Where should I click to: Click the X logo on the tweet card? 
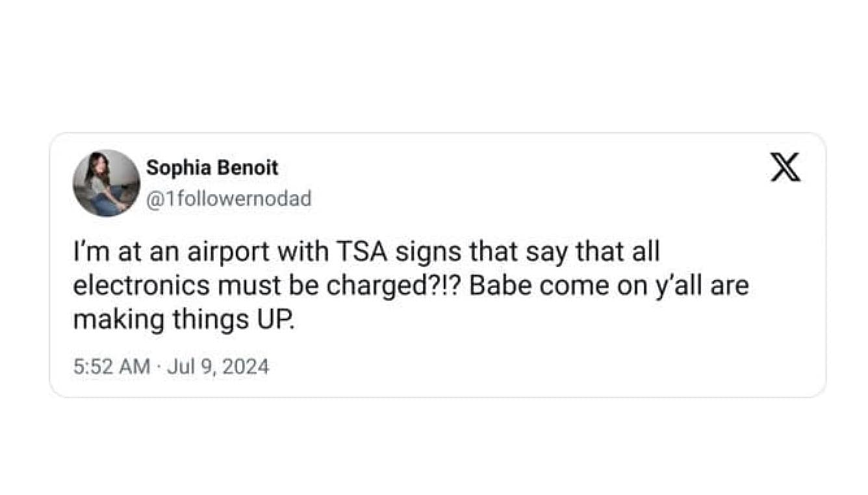pyautogui.click(x=785, y=167)
